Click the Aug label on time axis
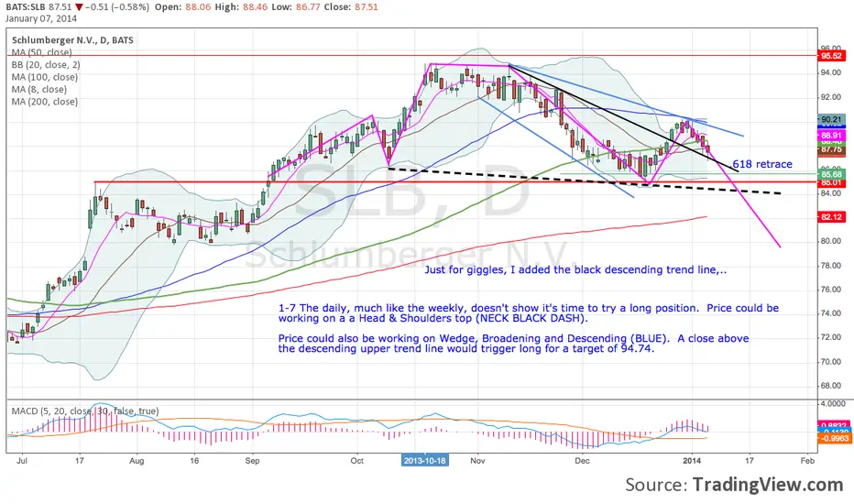854x504 pixels. 137,460
